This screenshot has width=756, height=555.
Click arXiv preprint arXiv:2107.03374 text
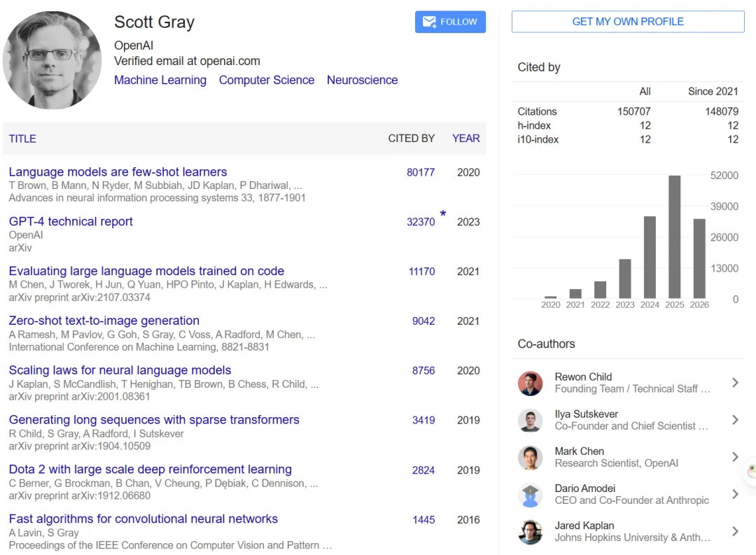coord(80,297)
